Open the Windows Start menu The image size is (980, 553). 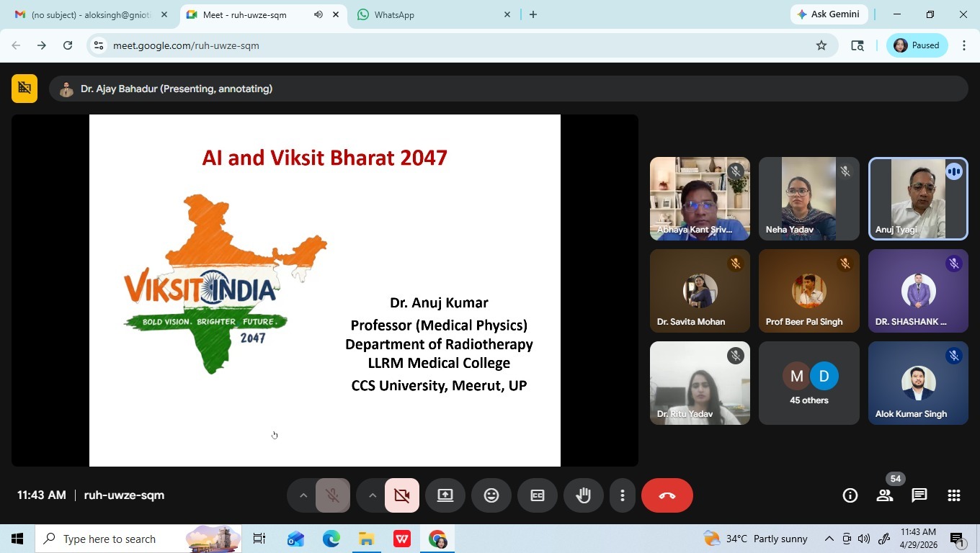point(17,539)
